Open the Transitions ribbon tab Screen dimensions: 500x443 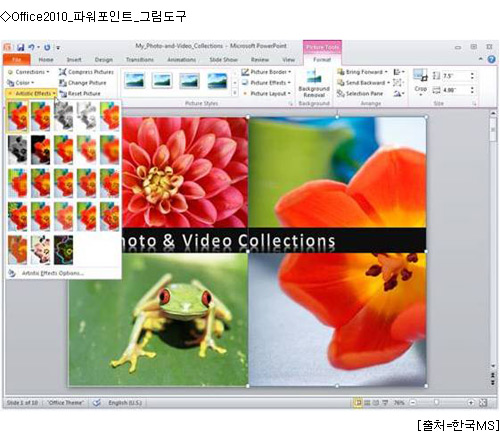coord(140,60)
